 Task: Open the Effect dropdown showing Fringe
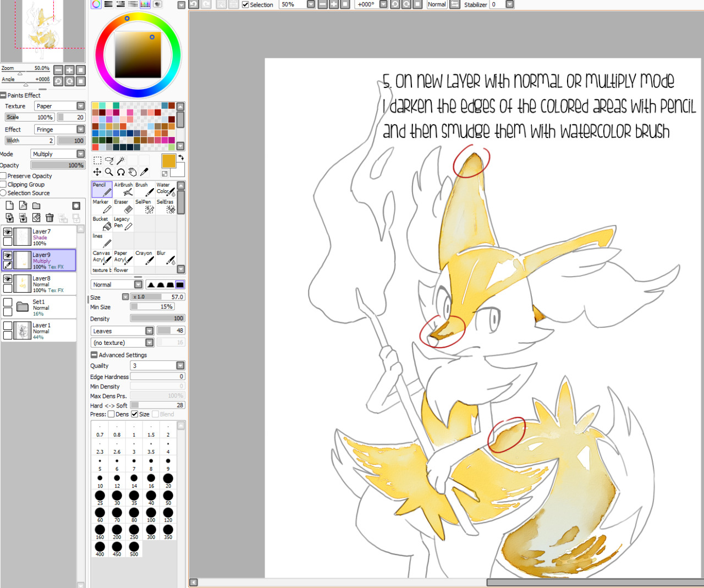(60, 129)
